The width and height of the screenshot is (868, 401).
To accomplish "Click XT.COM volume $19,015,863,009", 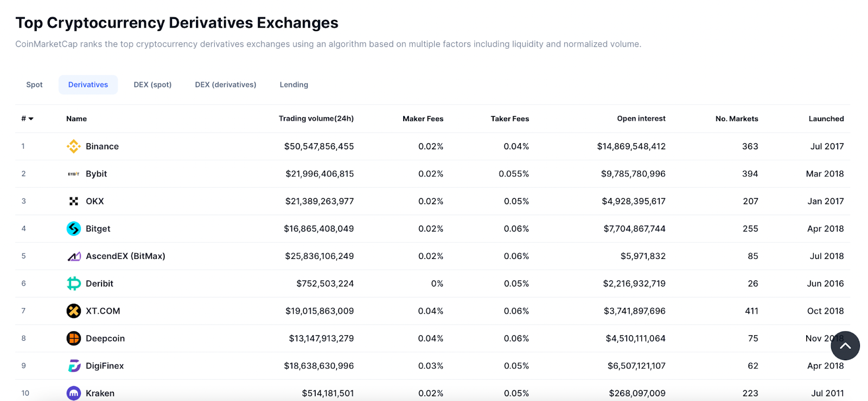I will 320,311.
